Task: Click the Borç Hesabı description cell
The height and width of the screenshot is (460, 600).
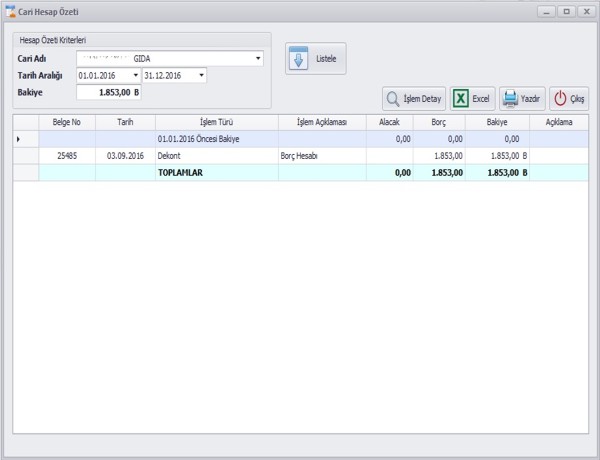Action: [322, 156]
